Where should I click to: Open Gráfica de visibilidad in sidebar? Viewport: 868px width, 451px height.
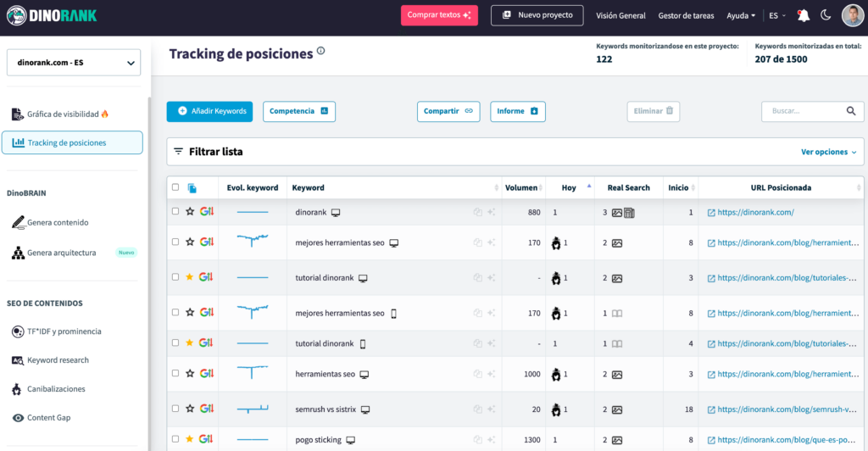(x=68, y=114)
